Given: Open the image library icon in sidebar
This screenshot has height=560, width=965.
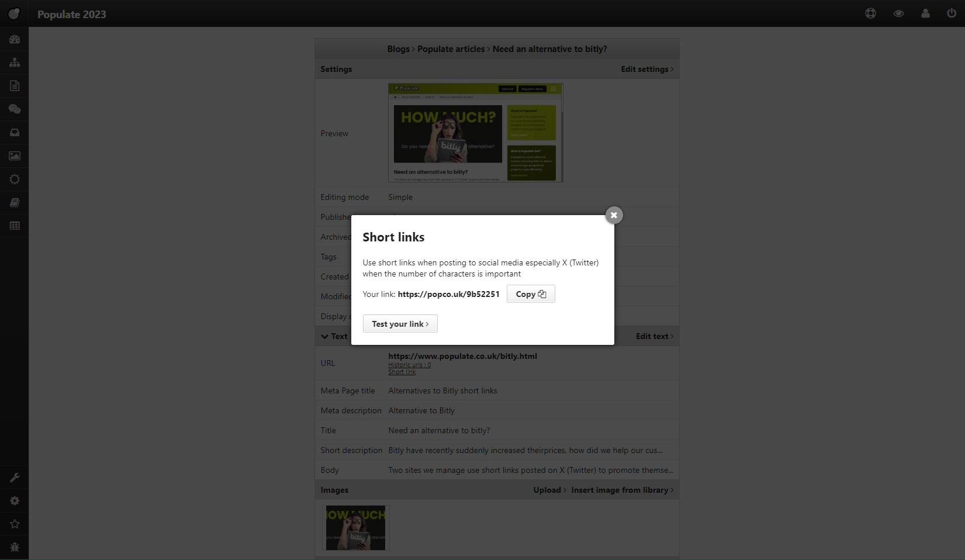Looking at the screenshot, I should [x=15, y=156].
